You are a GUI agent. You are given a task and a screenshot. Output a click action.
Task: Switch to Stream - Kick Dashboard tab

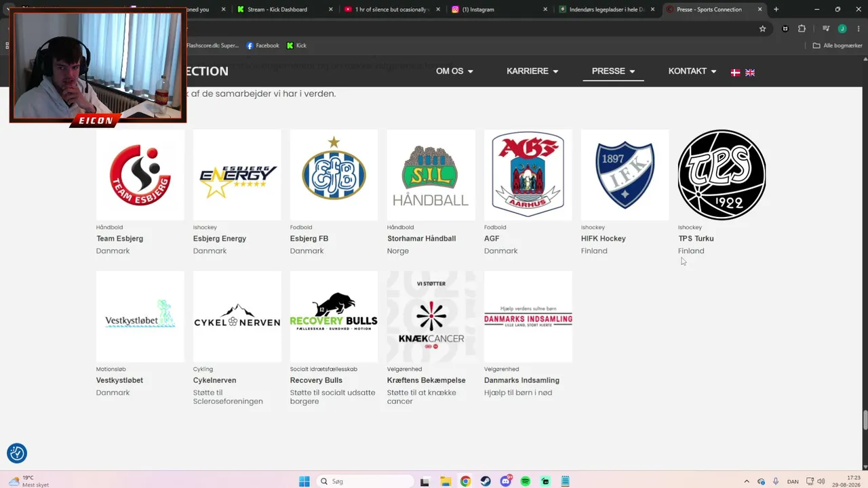point(285,9)
